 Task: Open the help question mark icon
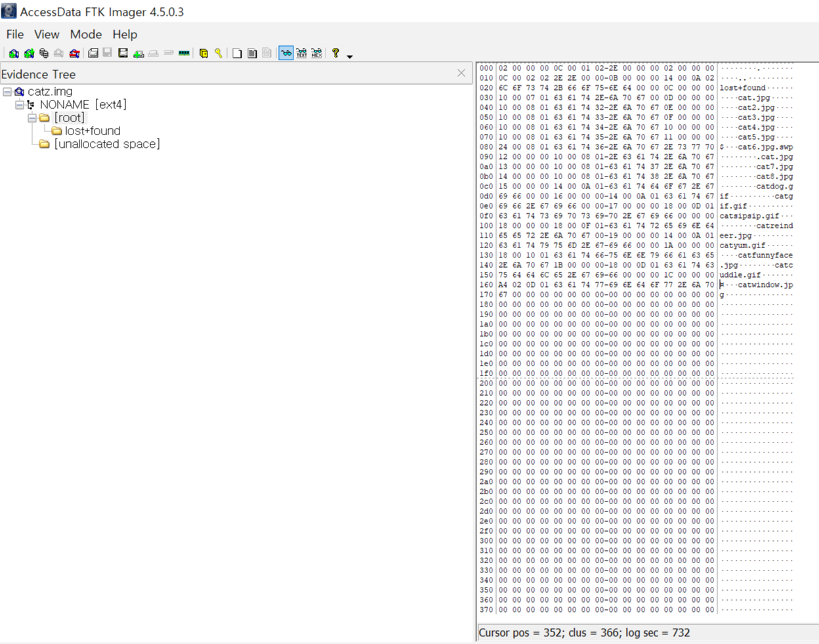click(x=335, y=53)
